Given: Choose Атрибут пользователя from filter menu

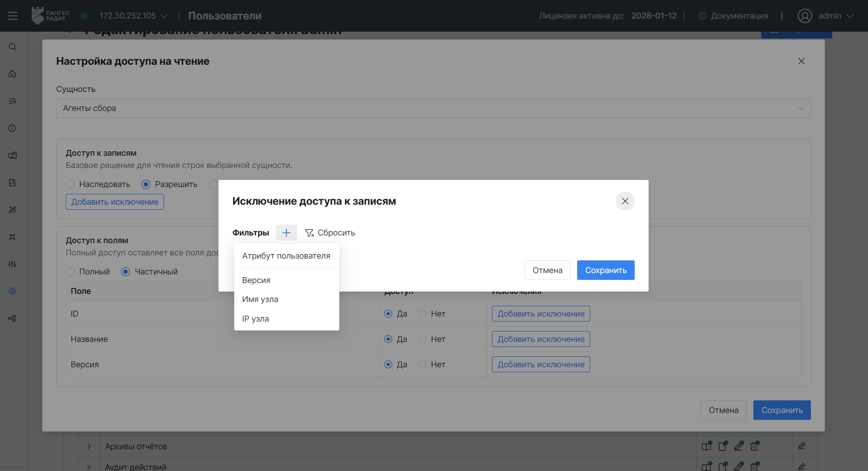Looking at the screenshot, I should (x=286, y=256).
